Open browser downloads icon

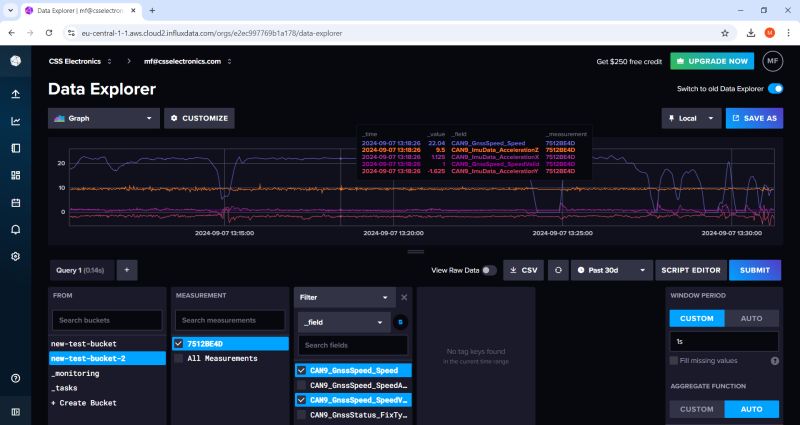pyautogui.click(x=751, y=33)
